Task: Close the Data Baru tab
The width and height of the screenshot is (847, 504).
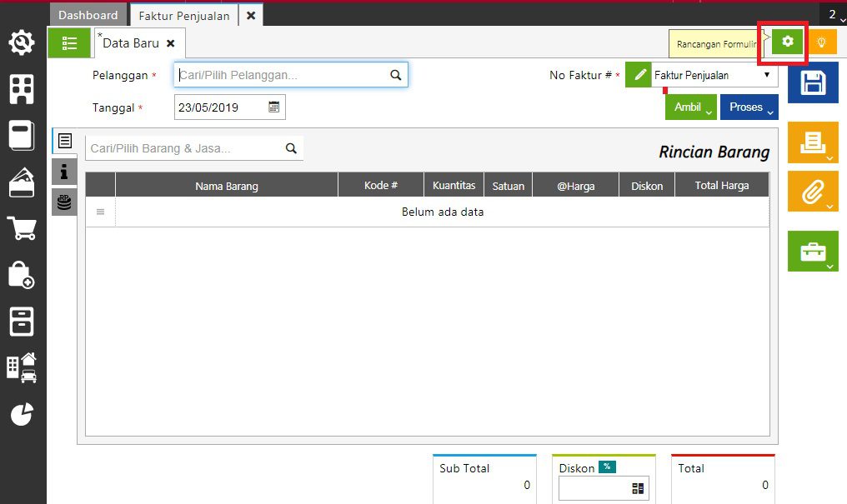Action: click(171, 43)
